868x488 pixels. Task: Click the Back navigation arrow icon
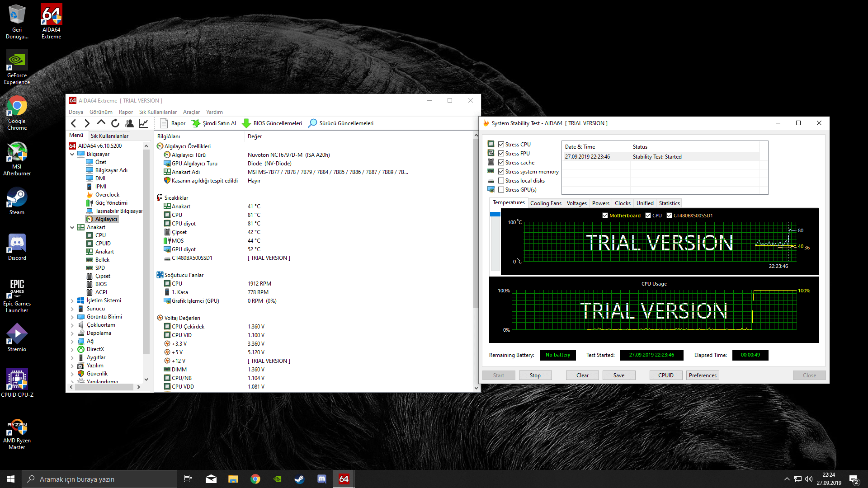(x=74, y=123)
